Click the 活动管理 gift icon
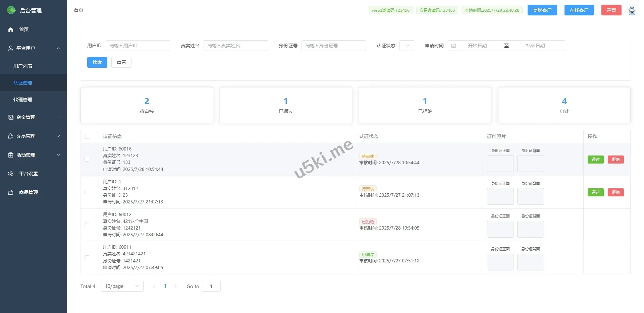Screen dimensions: 644x313 pyautogui.click(x=11, y=155)
